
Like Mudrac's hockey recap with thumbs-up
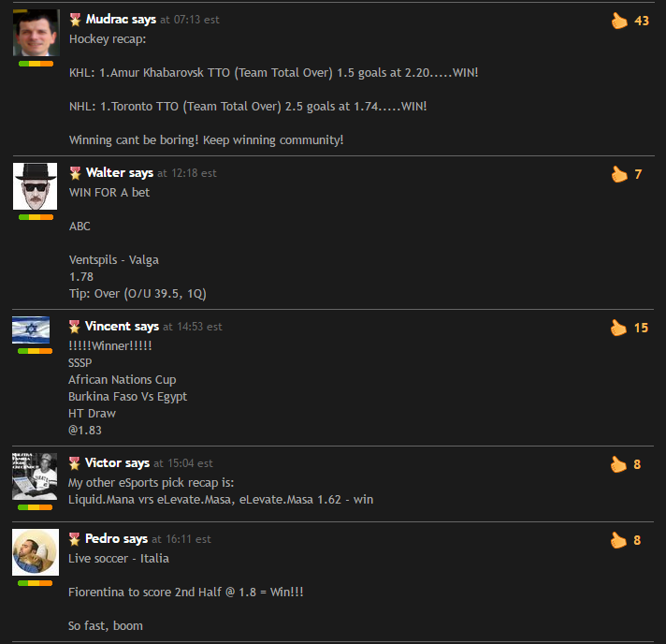[x=619, y=21]
